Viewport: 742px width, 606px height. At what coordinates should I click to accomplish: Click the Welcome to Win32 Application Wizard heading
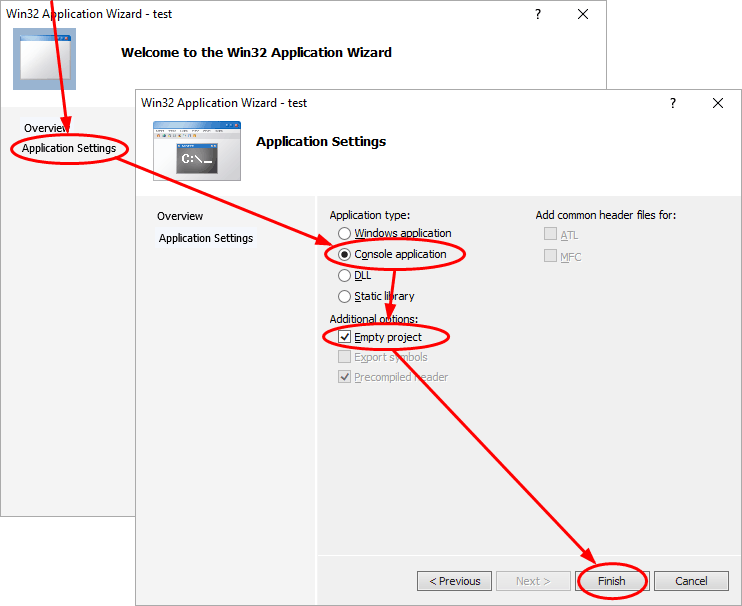tap(256, 53)
